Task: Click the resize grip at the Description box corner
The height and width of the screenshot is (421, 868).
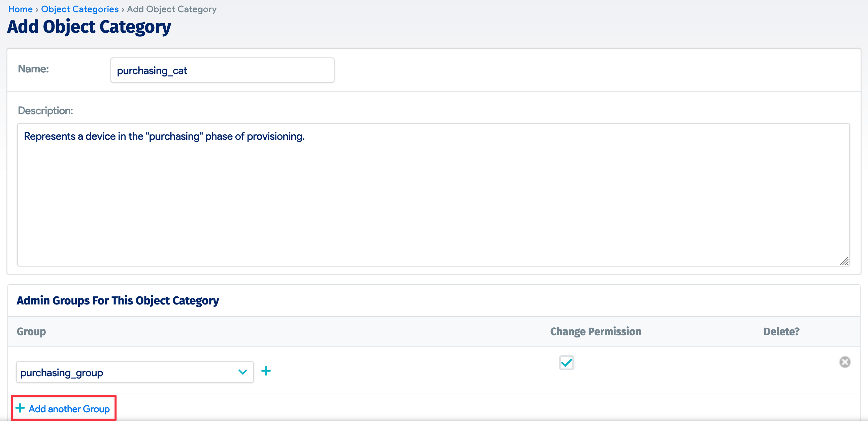Action: [844, 262]
